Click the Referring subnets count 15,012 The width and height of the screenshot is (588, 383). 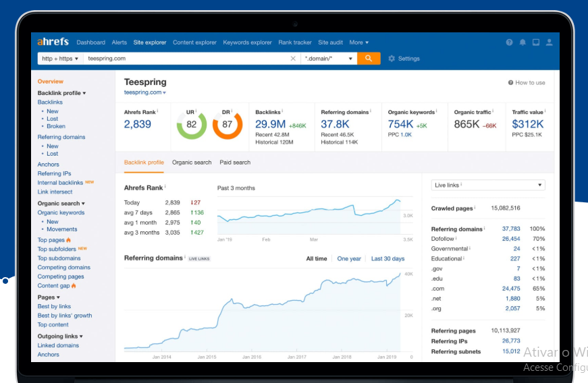click(x=511, y=351)
